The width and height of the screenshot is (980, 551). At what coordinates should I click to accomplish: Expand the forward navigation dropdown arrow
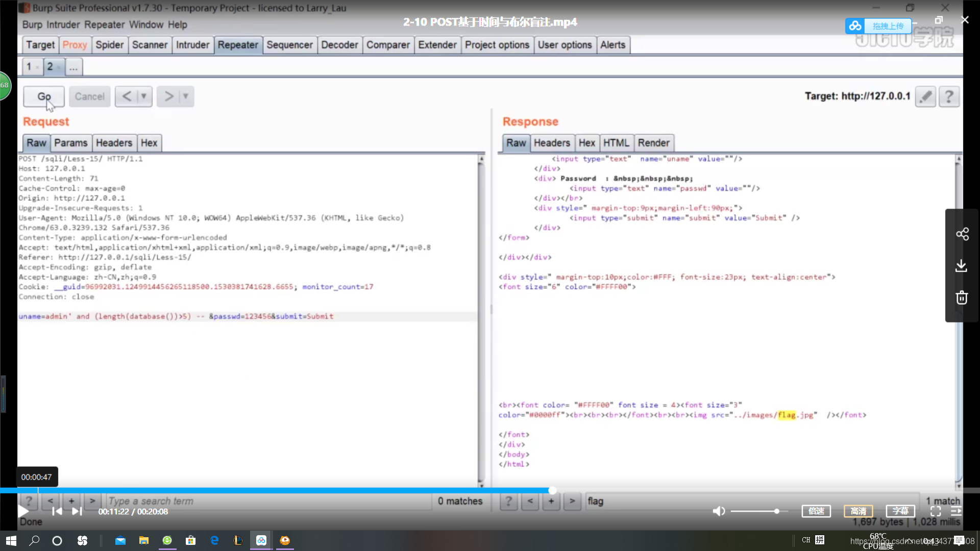[x=186, y=96]
